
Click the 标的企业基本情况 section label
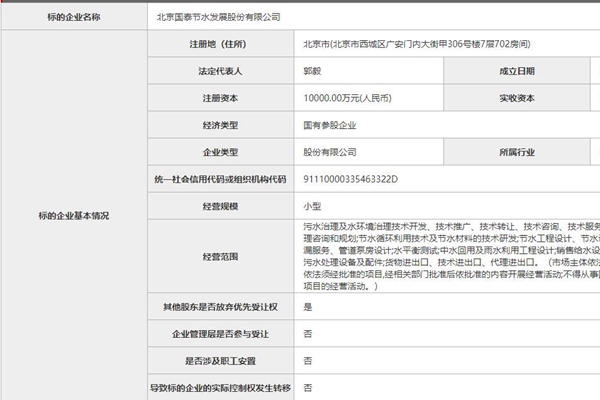(x=73, y=216)
